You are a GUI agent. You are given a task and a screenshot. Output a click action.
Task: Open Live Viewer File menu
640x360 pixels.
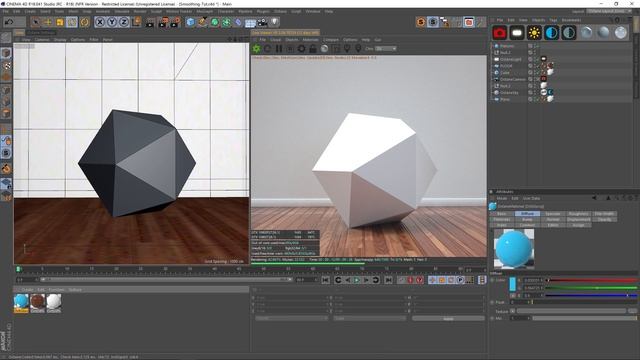point(262,40)
